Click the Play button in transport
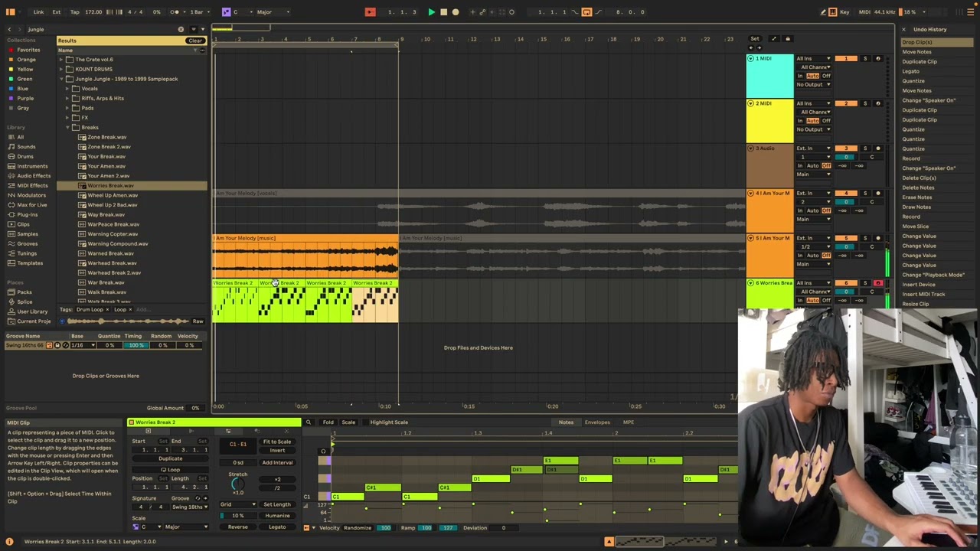980x551 pixels. tap(431, 12)
